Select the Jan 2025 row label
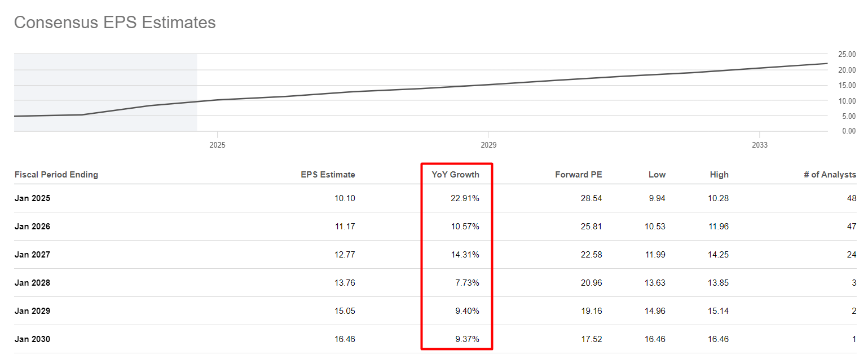The image size is (868, 355). (x=32, y=198)
